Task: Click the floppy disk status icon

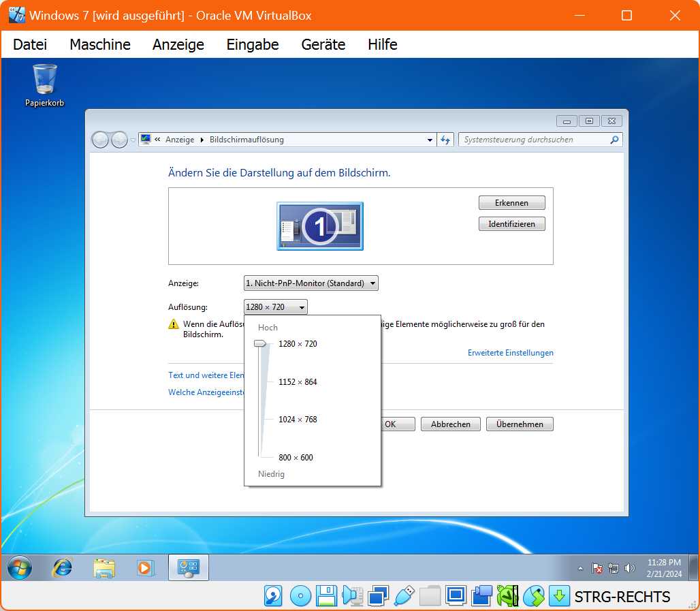Action: [326, 596]
